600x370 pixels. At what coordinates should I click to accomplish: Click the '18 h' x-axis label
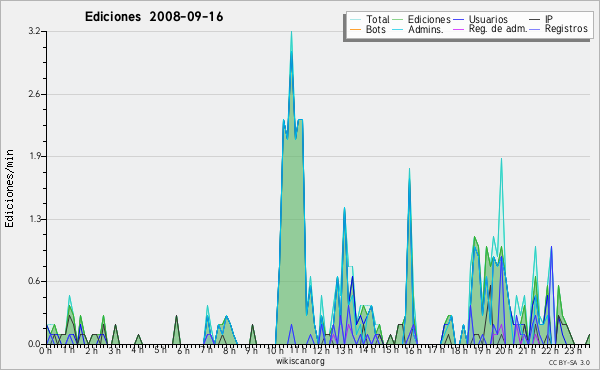click(x=459, y=351)
